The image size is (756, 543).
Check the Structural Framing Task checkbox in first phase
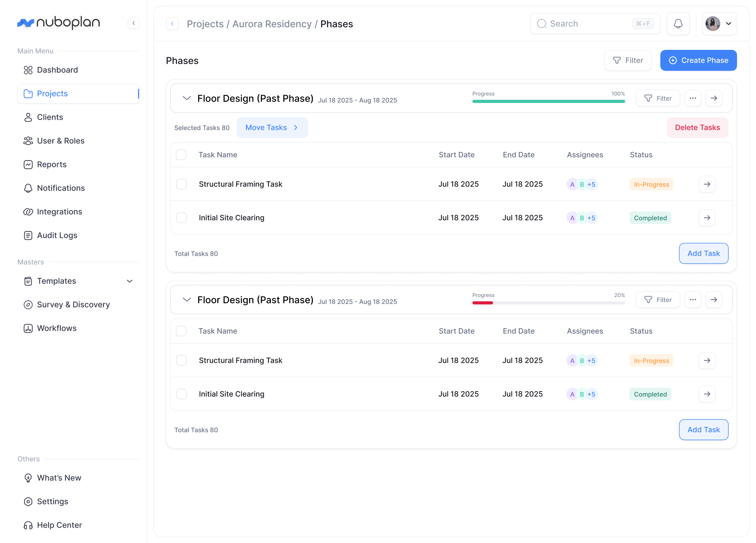(x=181, y=184)
